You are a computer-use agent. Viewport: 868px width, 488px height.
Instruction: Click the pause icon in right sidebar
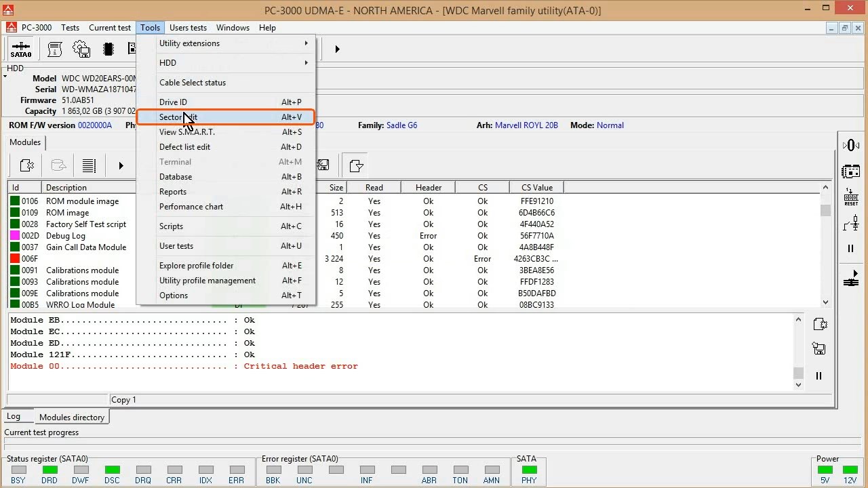coord(850,249)
